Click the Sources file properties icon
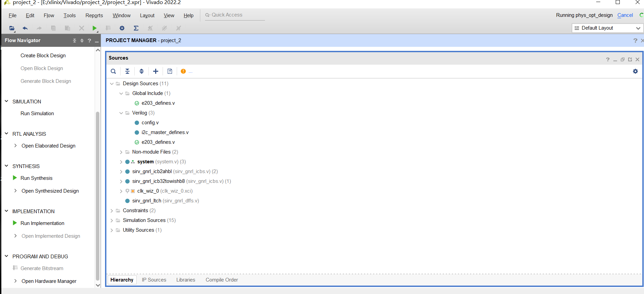644x294 pixels. (170, 71)
